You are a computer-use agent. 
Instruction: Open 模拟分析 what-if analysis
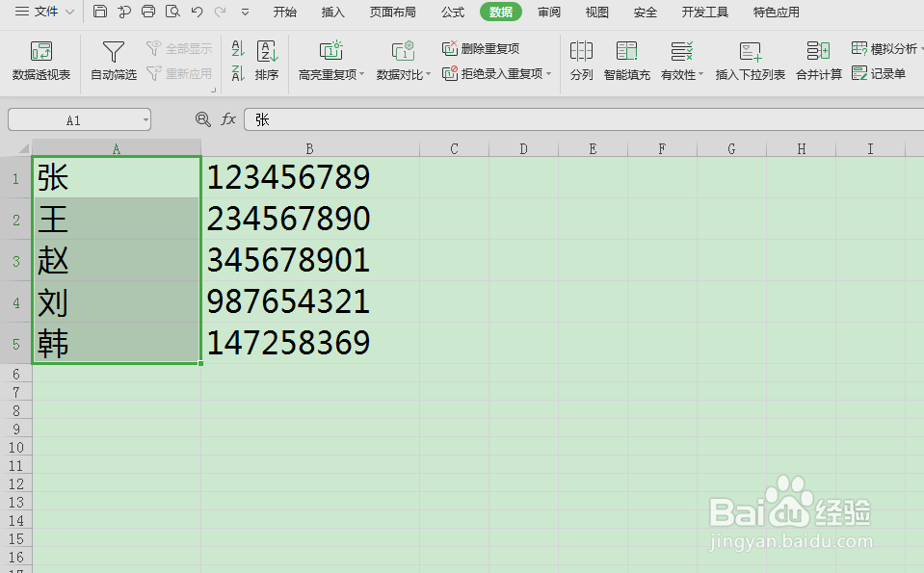[x=886, y=48]
